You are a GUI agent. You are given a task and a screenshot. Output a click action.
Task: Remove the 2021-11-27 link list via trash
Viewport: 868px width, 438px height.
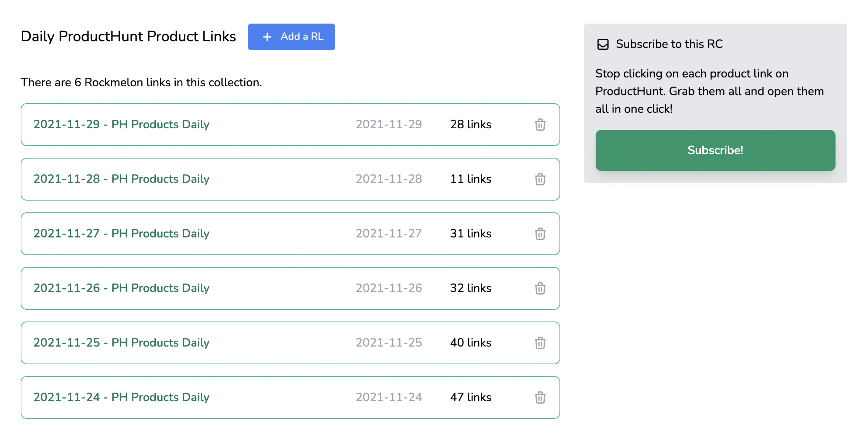pyautogui.click(x=540, y=234)
